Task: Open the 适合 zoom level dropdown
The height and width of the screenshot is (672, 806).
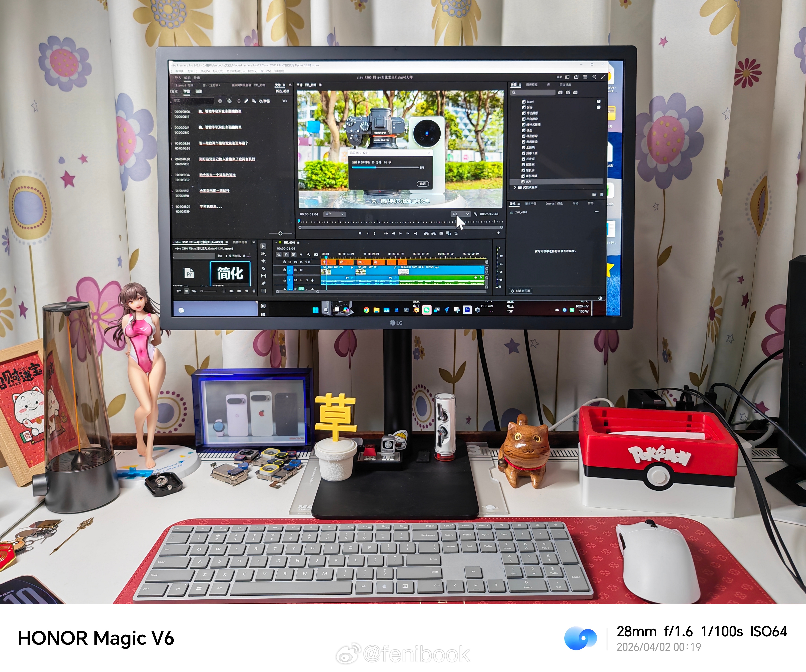Action: pos(334,214)
